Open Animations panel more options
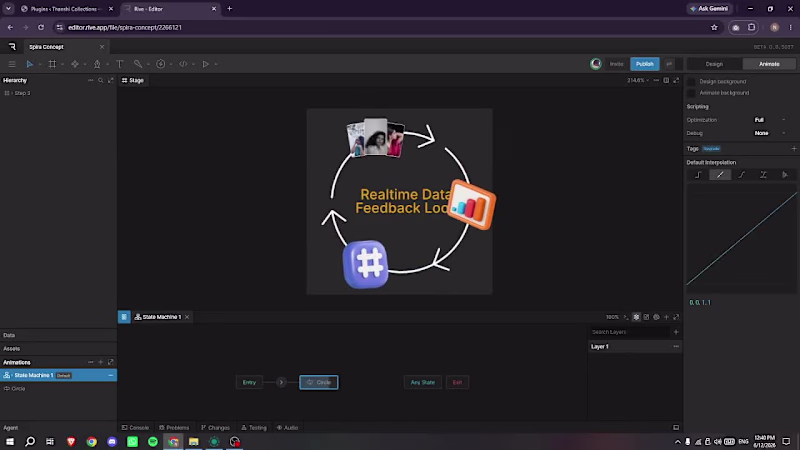The height and width of the screenshot is (450, 800). tap(90, 362)
